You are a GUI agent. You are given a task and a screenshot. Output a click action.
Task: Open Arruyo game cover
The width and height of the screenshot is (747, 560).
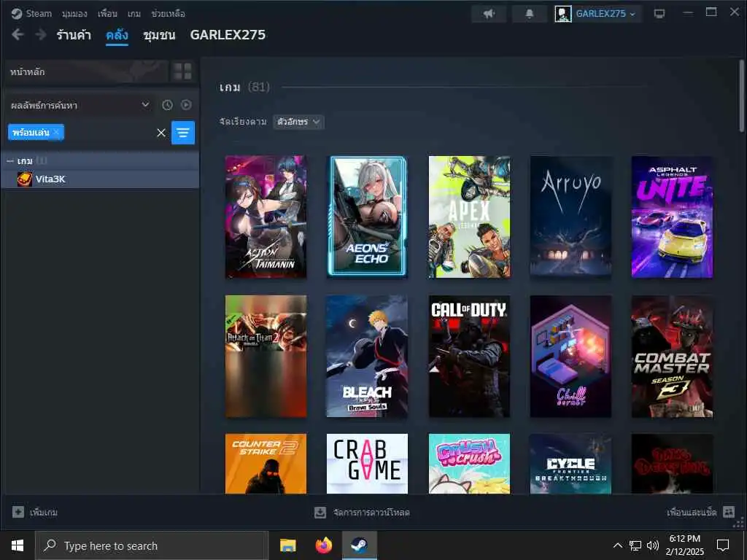(570, 217)
